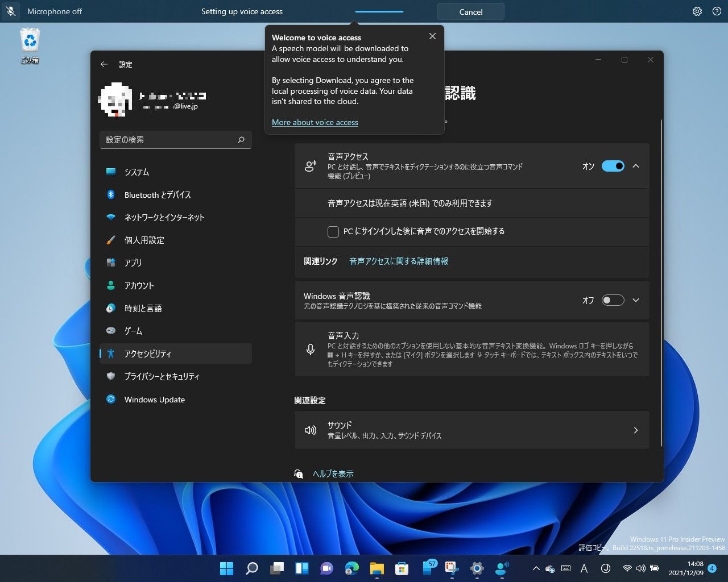
Task: Open Task View on the taskbar
Action: [x=276, y=568]
